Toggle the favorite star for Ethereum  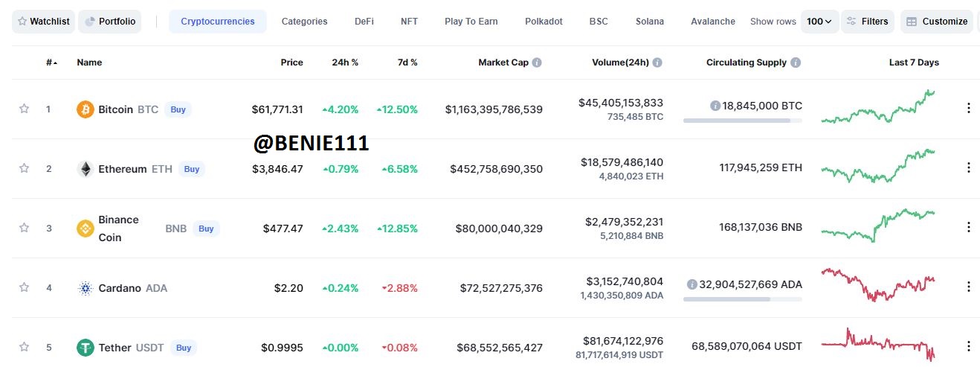(24, 168)
